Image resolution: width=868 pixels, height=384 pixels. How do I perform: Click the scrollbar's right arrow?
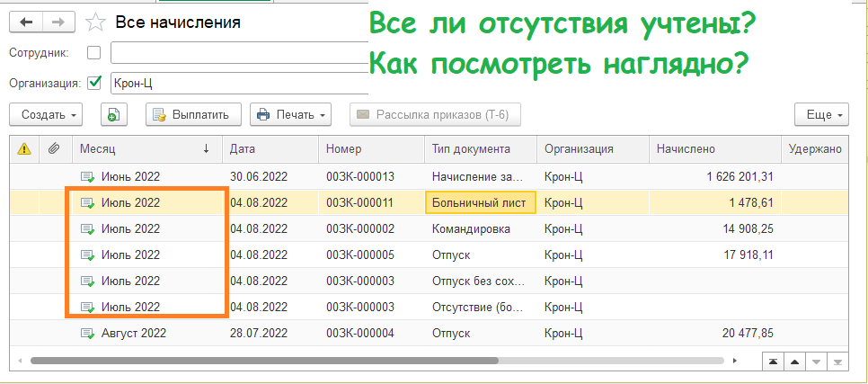tap(735, 361)
